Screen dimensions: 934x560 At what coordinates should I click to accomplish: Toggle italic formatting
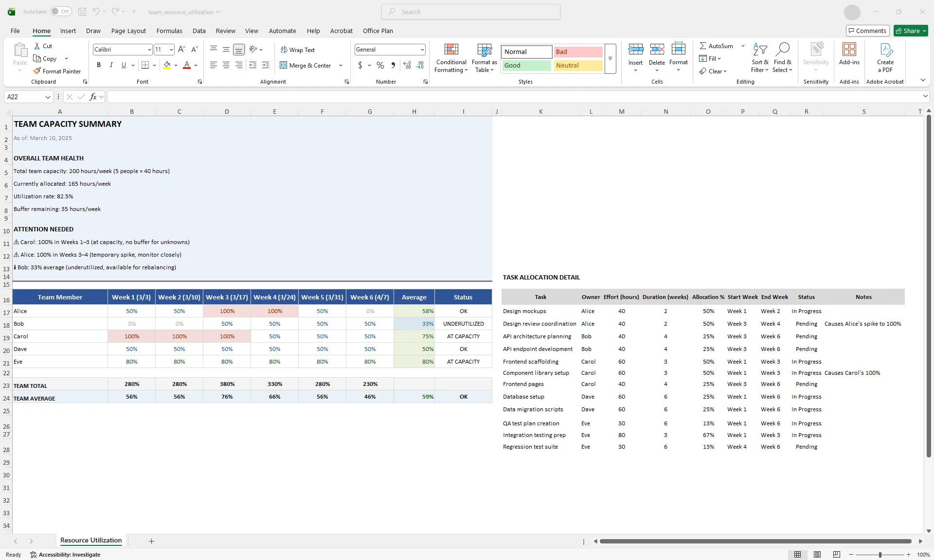tap(111, 65)
